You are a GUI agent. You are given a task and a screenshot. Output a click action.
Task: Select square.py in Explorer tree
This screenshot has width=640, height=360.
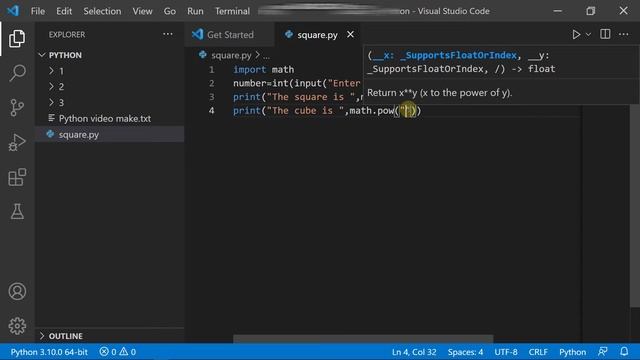point(109,134)
